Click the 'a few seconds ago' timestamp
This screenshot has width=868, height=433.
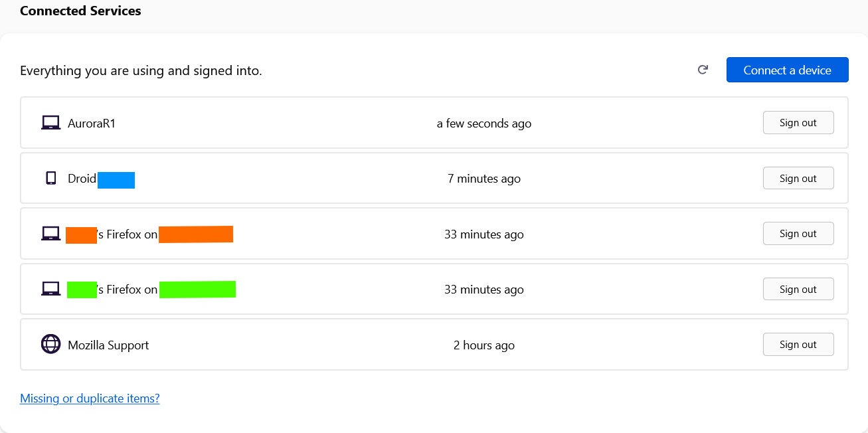pyautogui.click(x=484, y=124)
